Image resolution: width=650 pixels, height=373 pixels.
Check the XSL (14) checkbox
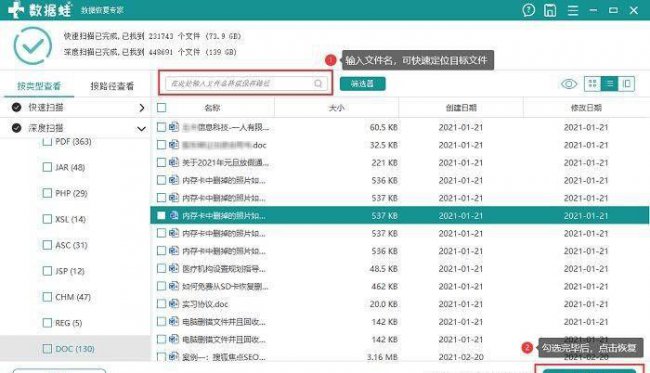tap(47, 219)
